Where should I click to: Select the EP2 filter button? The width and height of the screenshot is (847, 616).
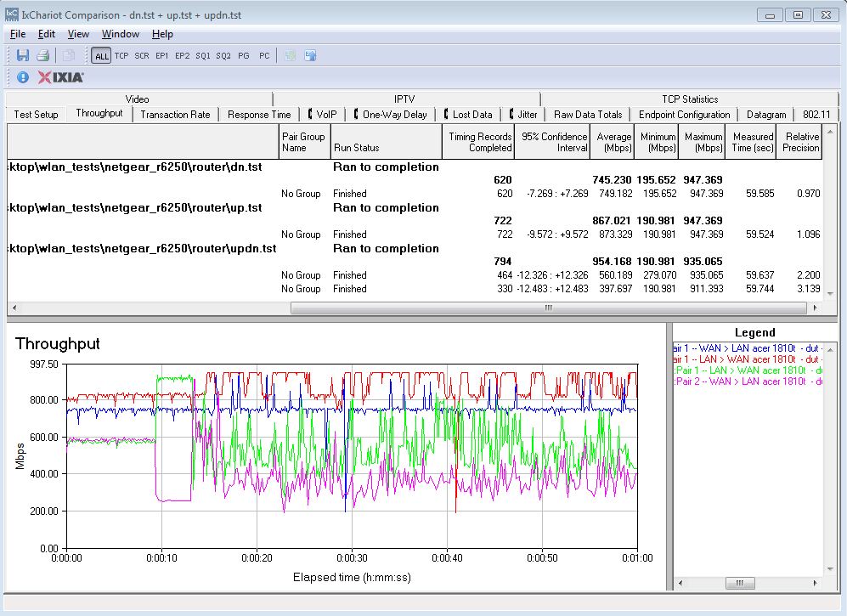[183, 56]
